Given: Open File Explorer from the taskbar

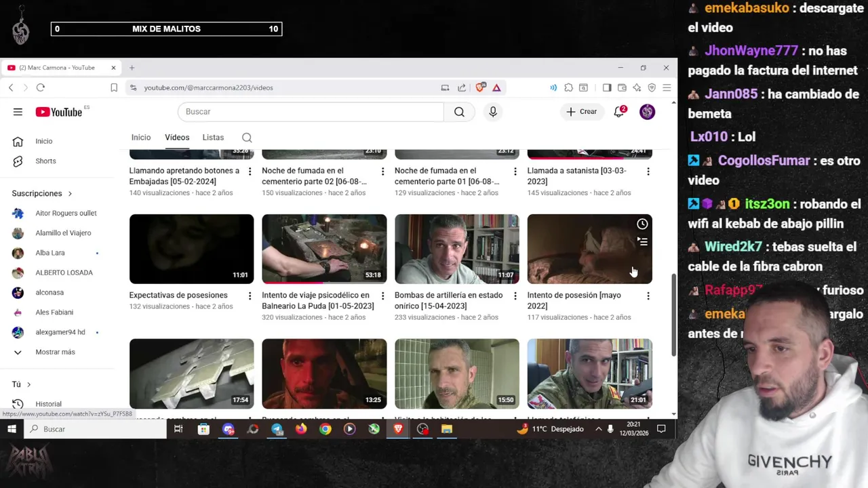Looking at the screenshot, I should [446, 429].
